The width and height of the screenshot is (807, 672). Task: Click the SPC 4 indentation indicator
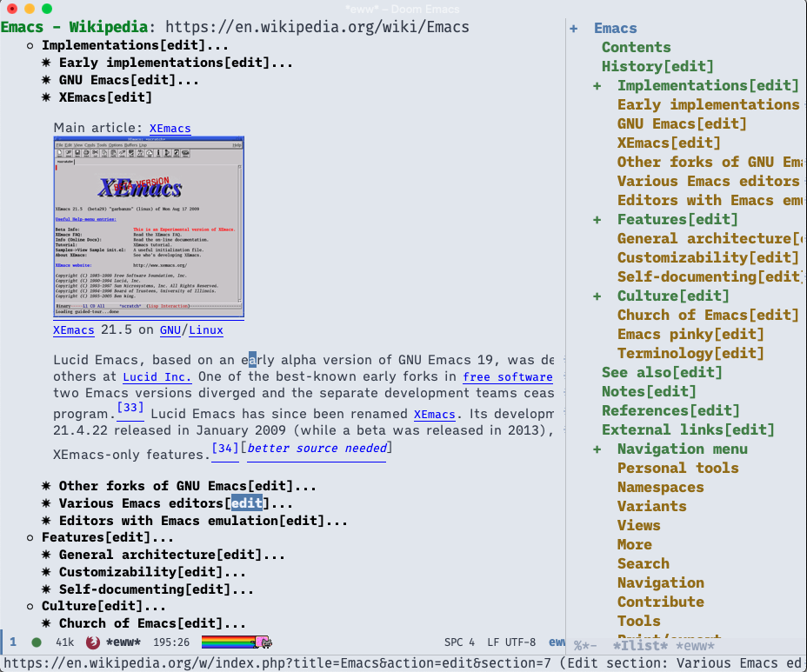coord(459,642)
